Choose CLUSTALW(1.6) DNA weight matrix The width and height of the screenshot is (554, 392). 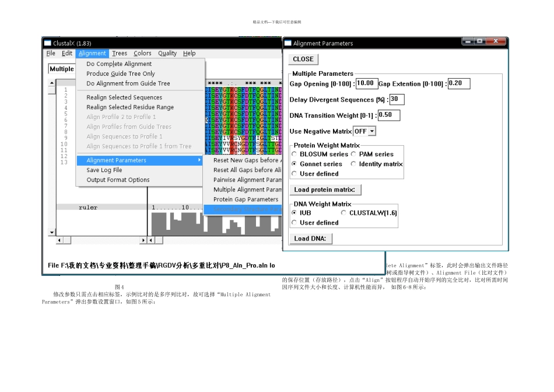[343, 213]
